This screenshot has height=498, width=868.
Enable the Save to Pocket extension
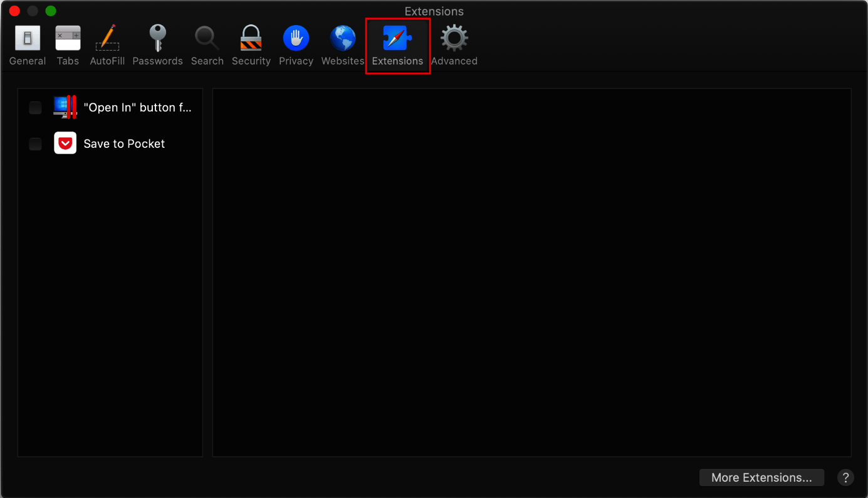(x=34, y=143)
